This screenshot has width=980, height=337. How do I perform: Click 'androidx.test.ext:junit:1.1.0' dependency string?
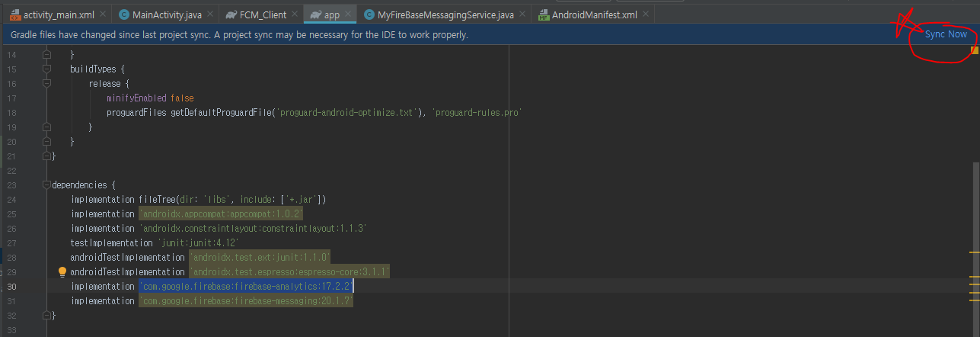260,258
